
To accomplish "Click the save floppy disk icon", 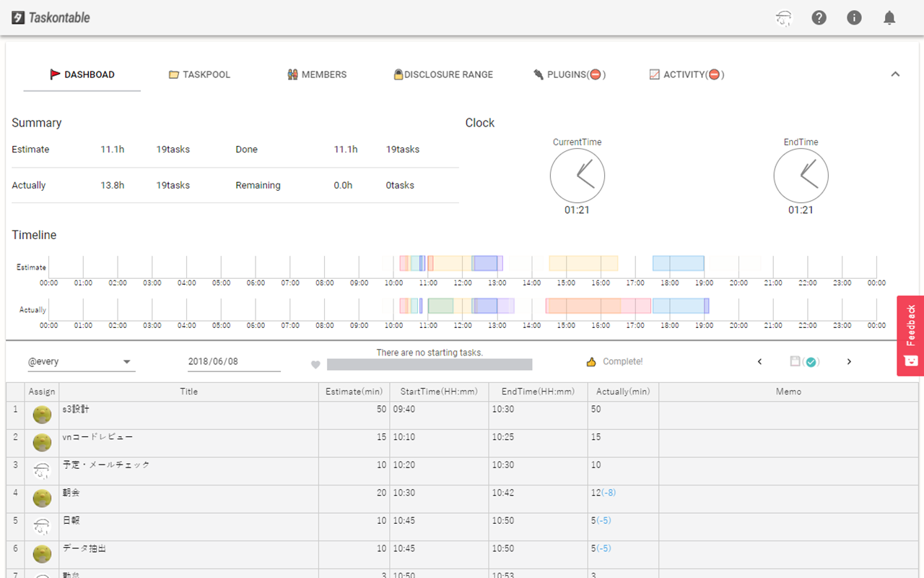I will pyautogui.click(x=796, y=361).
